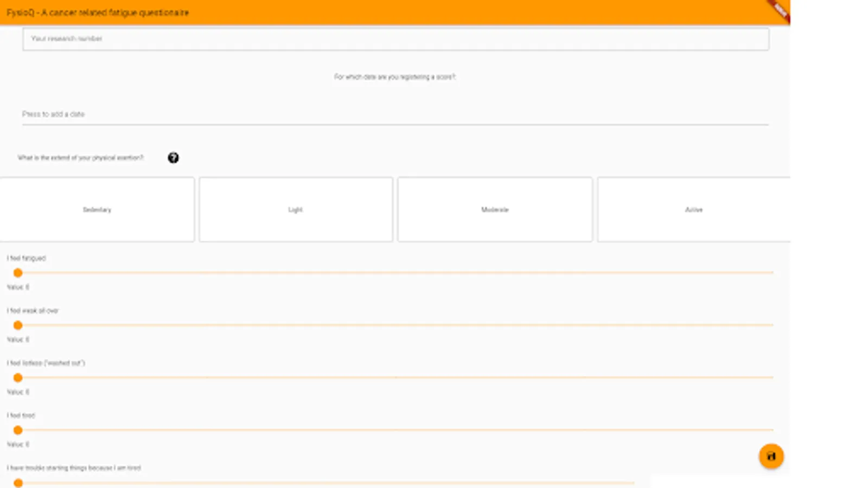Select the Light exertion option
The height and width of the screenshot is (488, 868).
296,209
